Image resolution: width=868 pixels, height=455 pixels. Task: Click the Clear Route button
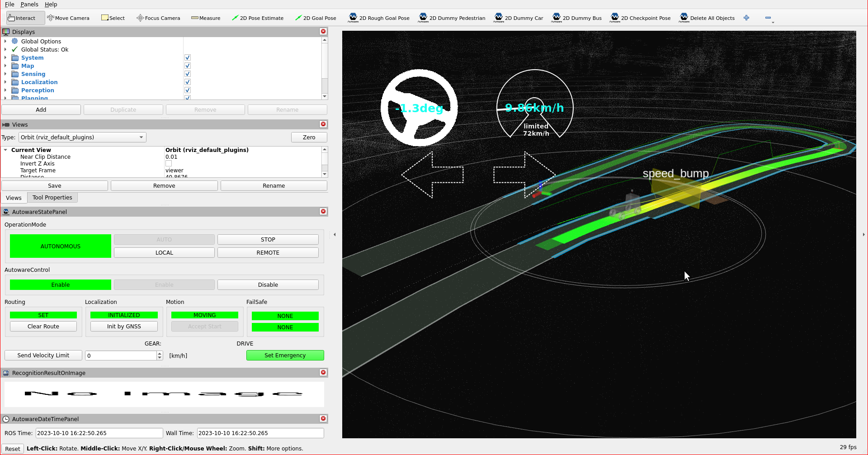(43, 326)
